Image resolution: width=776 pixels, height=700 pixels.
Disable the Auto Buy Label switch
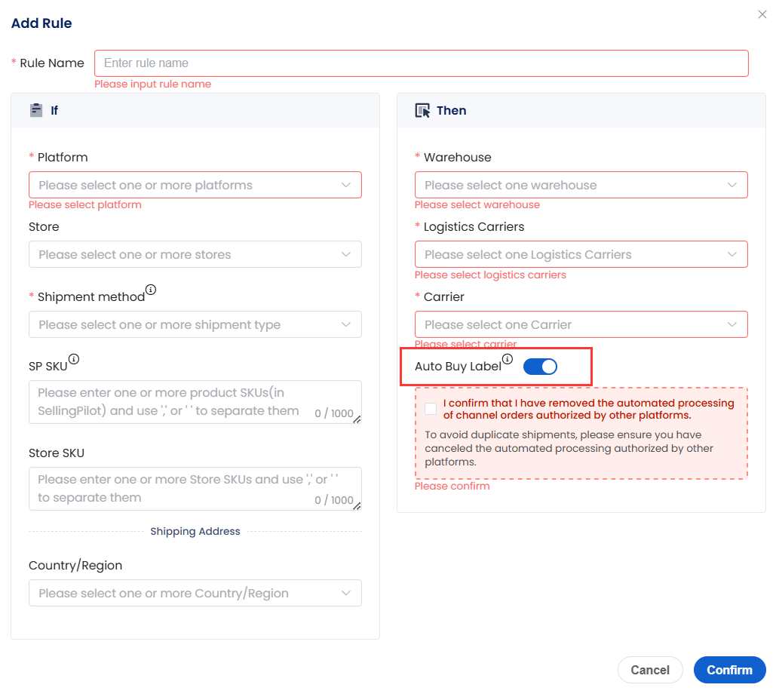click(540, 367)
